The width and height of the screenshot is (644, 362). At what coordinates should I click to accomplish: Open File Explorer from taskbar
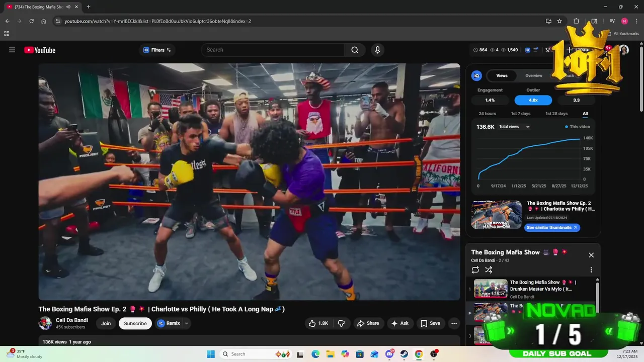coord(331,354)
